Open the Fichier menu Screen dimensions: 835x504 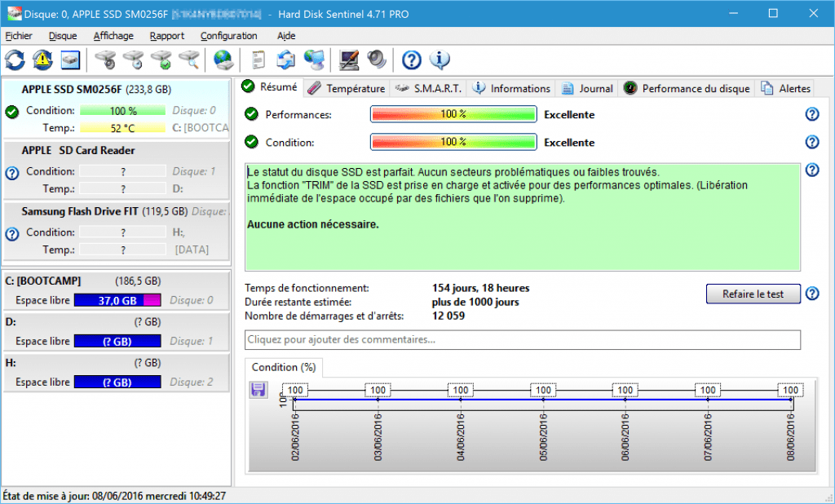coord(19,36)
